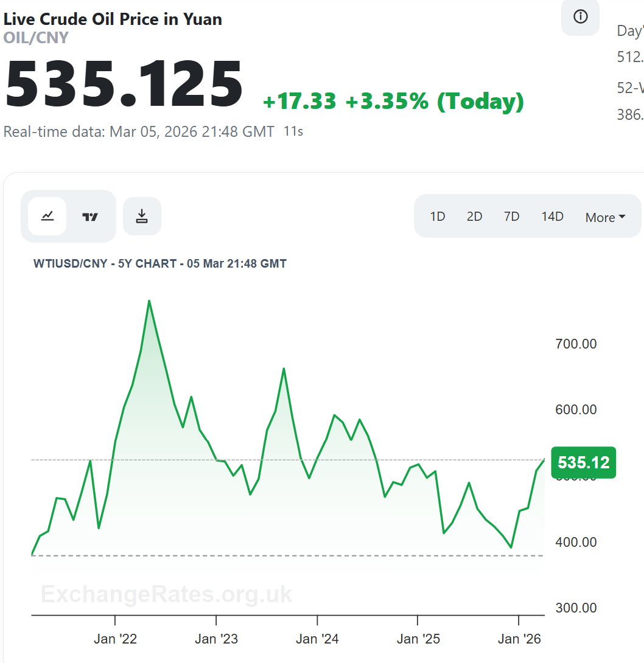Click the 600.00 axis label

(x=576, y=409)
